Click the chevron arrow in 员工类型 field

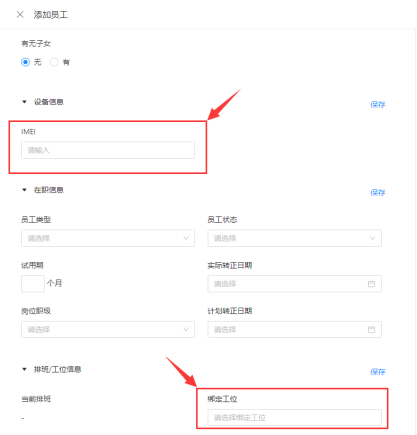click(186, 238)
